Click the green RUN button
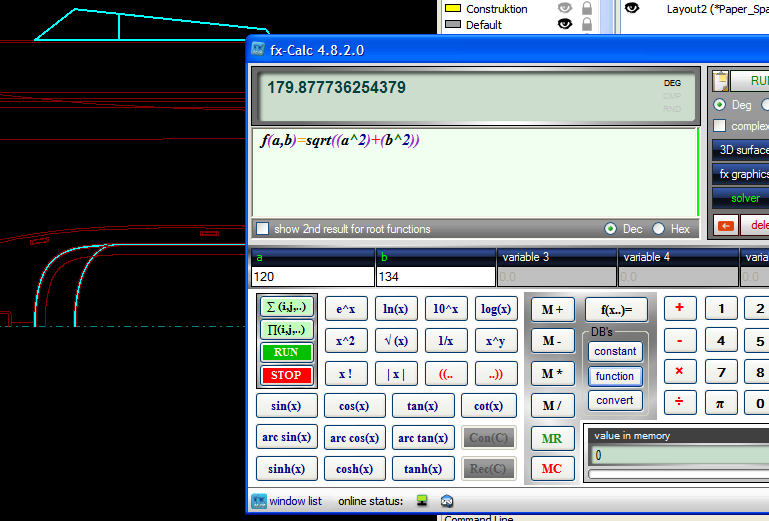 (286, 352)
